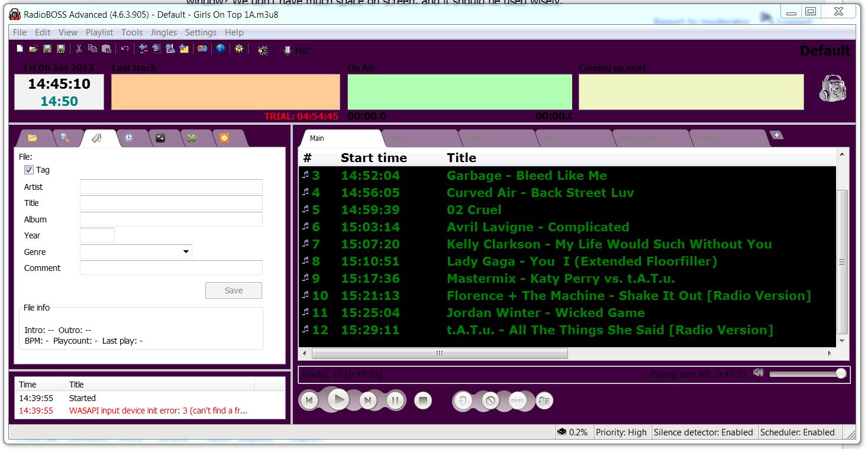The height and width of the screenshot is (449, 868).
Task: Select the Main playlist tab
Action: (x=340, y=138)
